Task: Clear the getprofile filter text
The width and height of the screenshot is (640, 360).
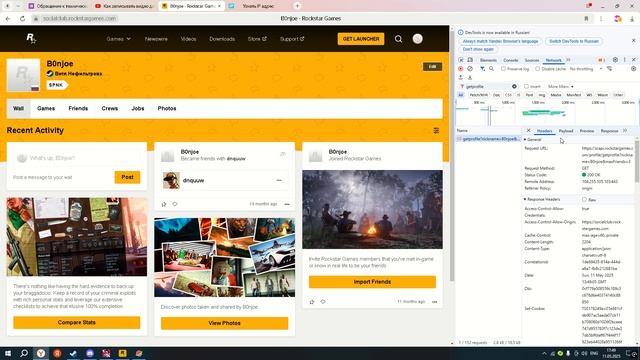Action: point(514,87)
